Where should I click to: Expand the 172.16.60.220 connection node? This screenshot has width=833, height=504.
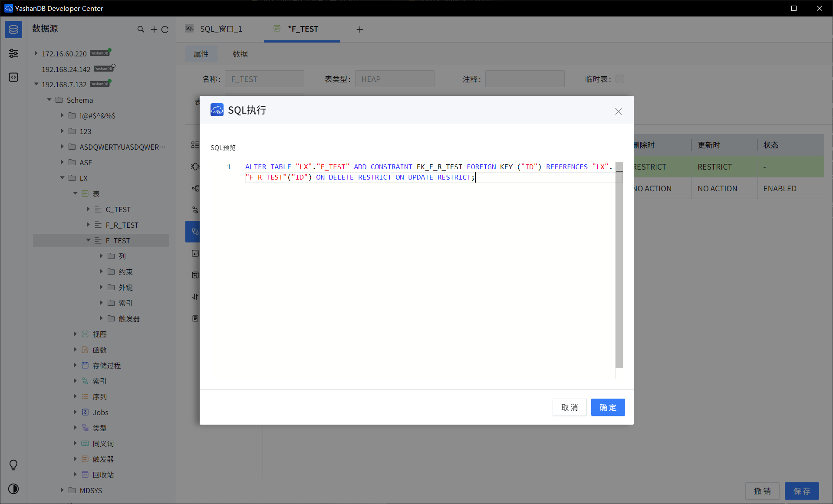click(36, 53)
